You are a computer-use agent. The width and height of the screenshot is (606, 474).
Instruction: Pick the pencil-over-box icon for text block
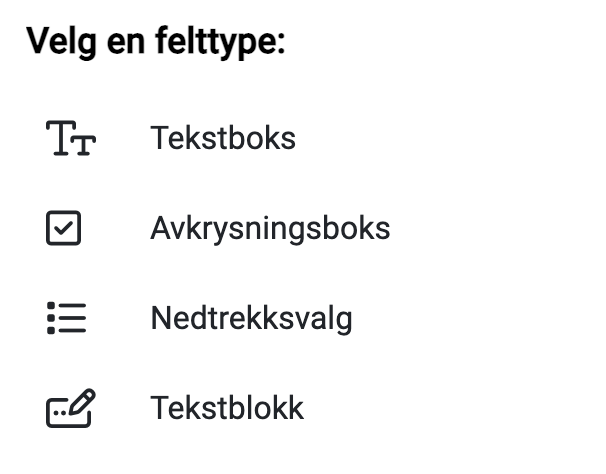pos(71,408)
